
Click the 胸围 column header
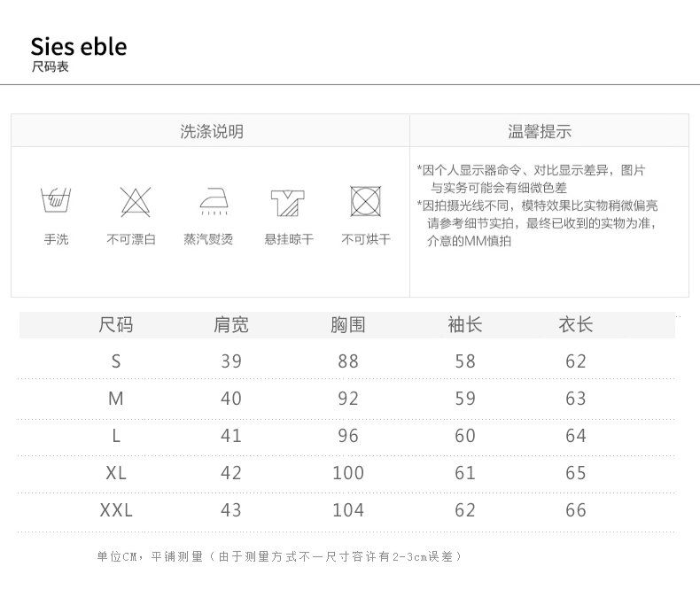pos(348,325)
